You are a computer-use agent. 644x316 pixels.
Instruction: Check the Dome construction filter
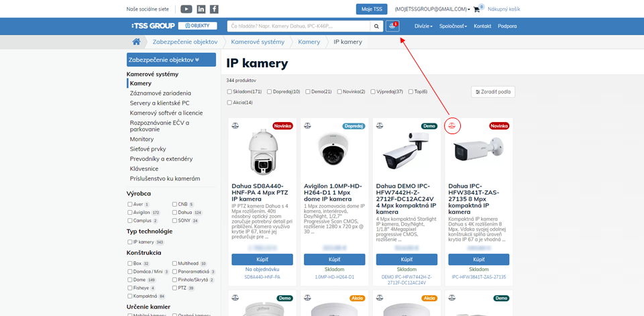point(130,280)
